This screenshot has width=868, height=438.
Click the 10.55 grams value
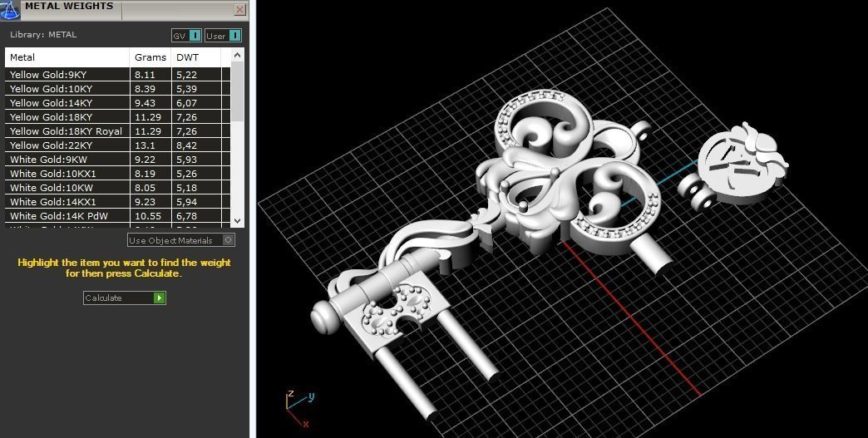click(x=148, y=216)
